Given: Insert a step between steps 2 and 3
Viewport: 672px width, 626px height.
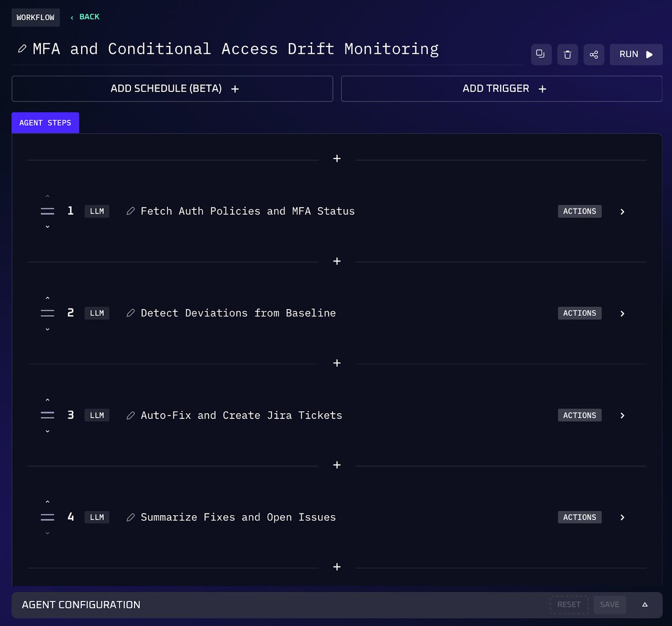Looking at the screenshot, I should pos(337,363).
